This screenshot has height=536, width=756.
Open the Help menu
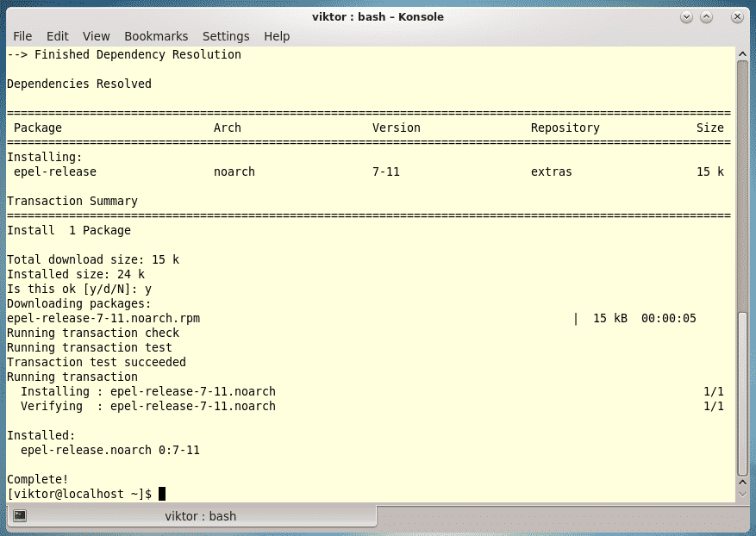tap(277, 36)
